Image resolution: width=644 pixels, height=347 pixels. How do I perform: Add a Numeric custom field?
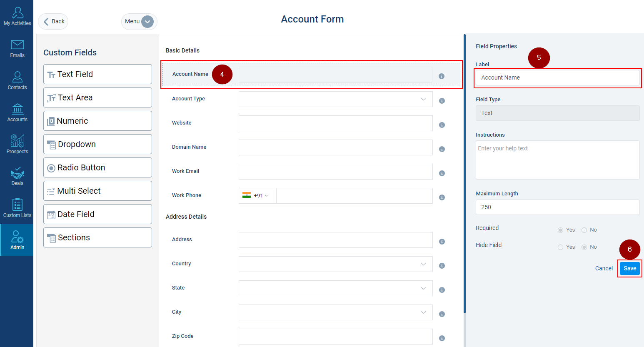pyautogui.click(x=97, y=121)
